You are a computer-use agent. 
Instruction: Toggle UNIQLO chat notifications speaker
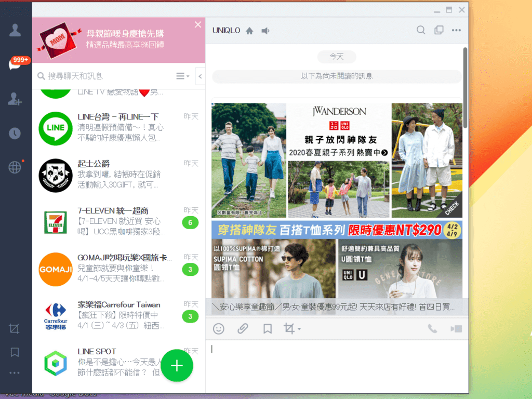[265, 31]
